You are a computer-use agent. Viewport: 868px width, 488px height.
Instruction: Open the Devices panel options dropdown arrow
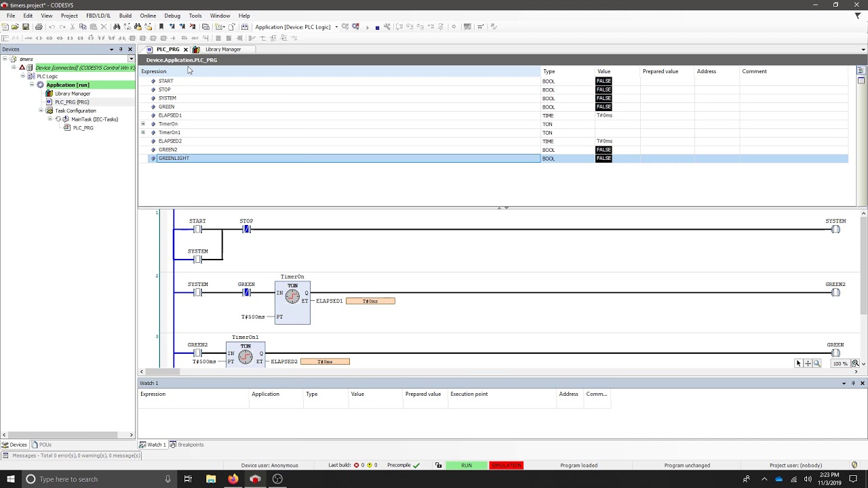(111, 49)
